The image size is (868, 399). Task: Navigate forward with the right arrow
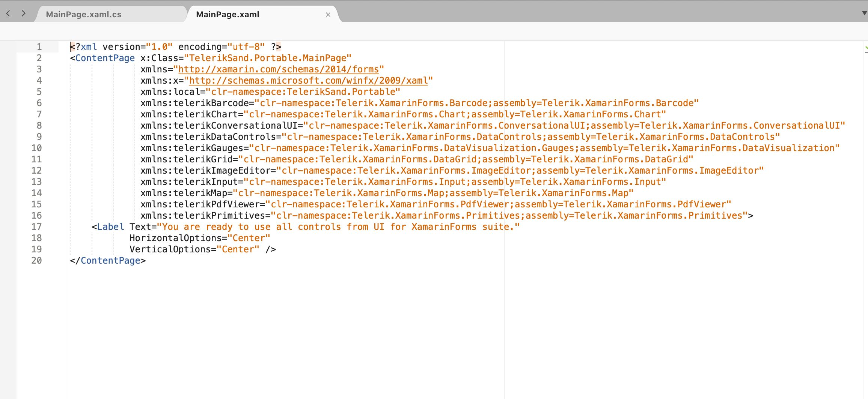click(24, 13)
